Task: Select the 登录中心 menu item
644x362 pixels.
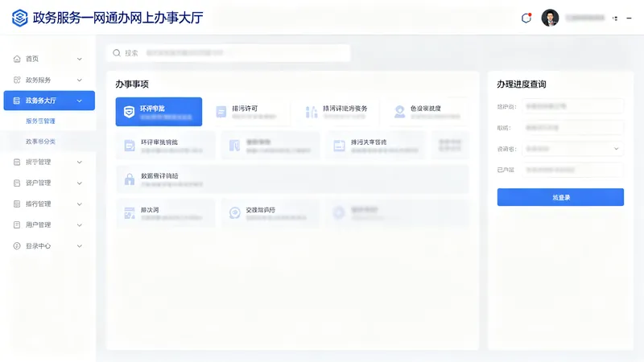Action: pyautogui.click(x=49, y=246)
